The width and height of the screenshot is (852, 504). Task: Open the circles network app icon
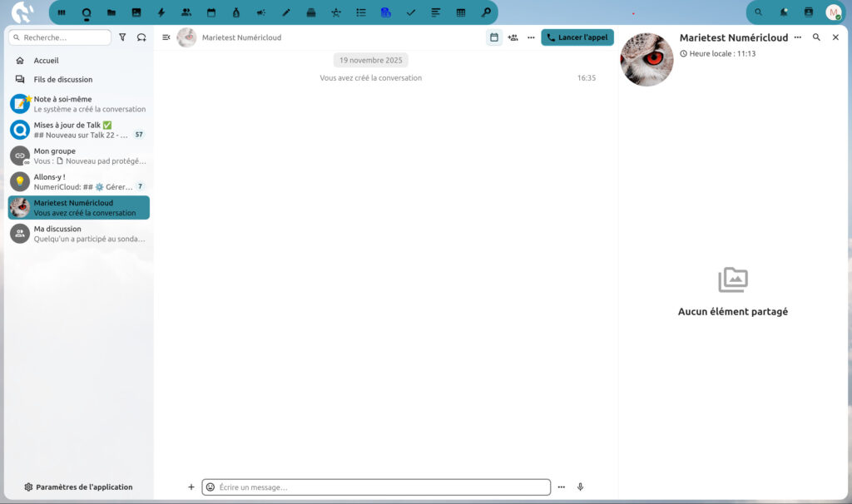pyautogui.click(x=336, y=12)
